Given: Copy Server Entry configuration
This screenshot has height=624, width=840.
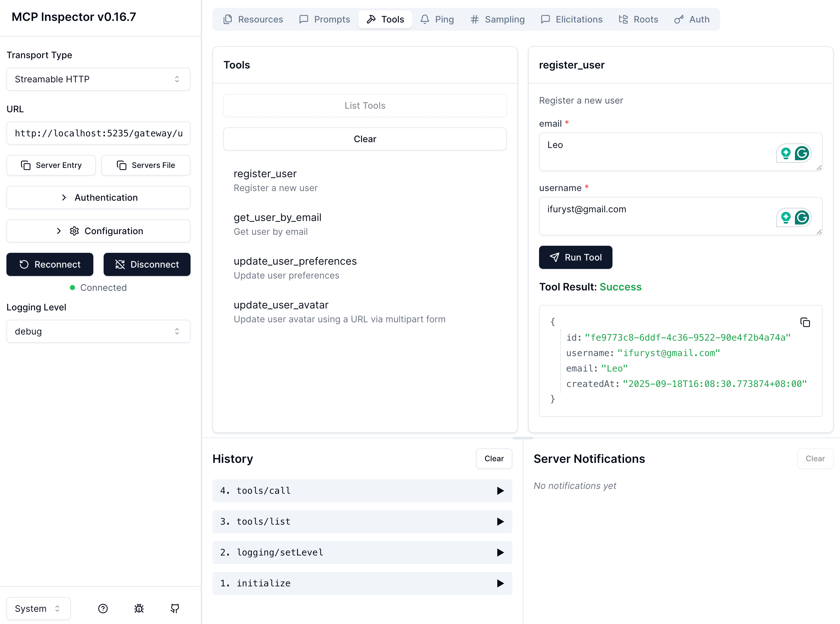Looking at the screenshot, I should click(51, 165).
